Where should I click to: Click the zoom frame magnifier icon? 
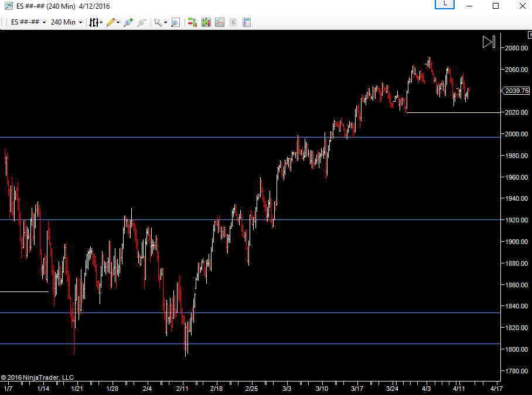click(x=175, y=22)
